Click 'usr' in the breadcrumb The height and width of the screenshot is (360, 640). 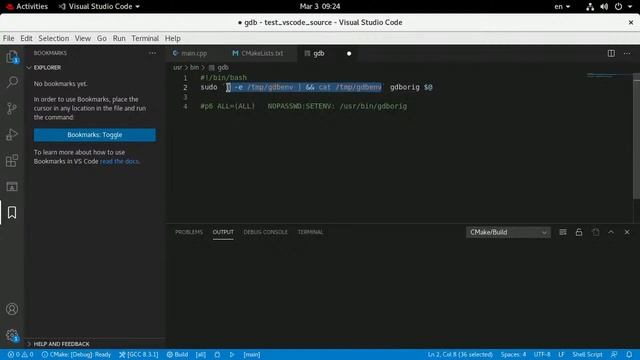tap(178, 67)
